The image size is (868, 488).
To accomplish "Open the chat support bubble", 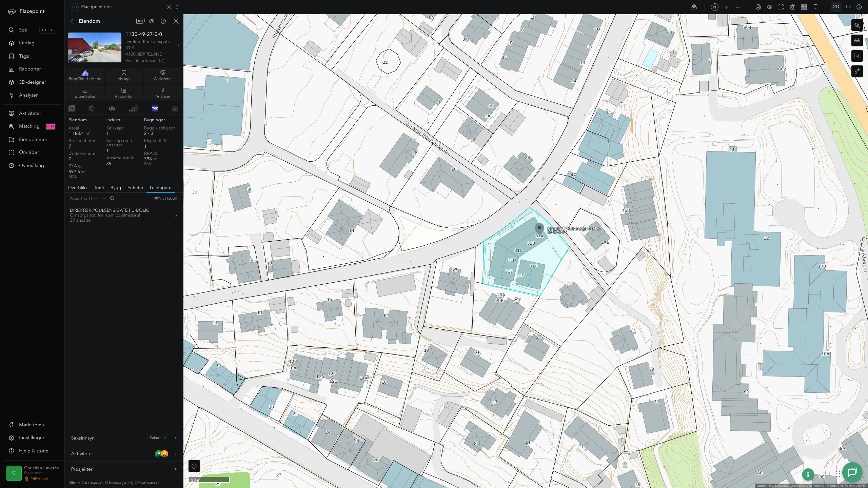I will (852, 472).
